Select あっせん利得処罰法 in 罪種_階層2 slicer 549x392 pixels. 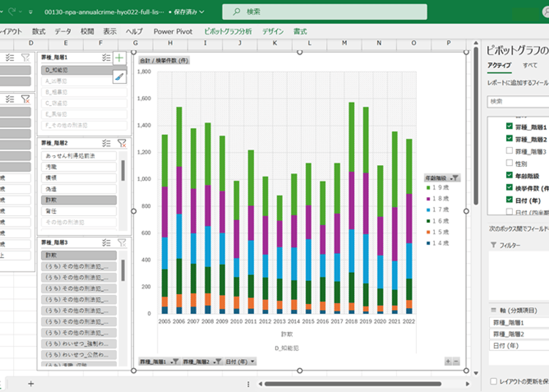(x=79, y=156)
